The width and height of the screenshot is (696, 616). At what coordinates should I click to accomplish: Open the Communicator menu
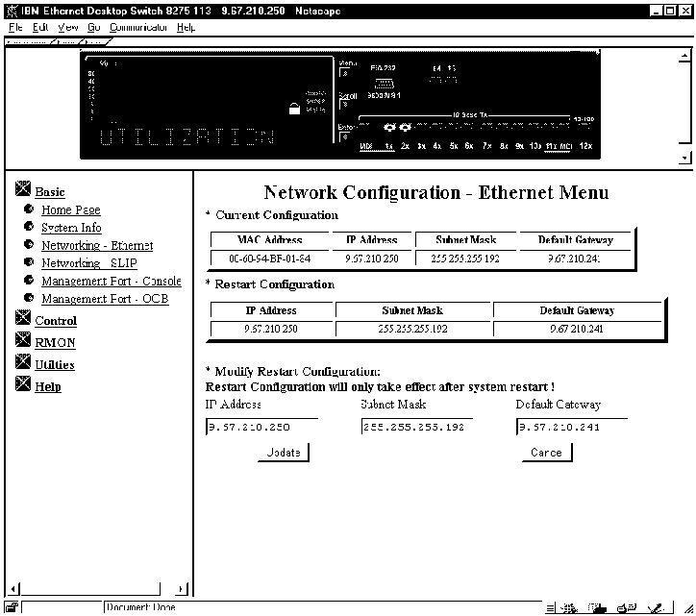[139, 28]
